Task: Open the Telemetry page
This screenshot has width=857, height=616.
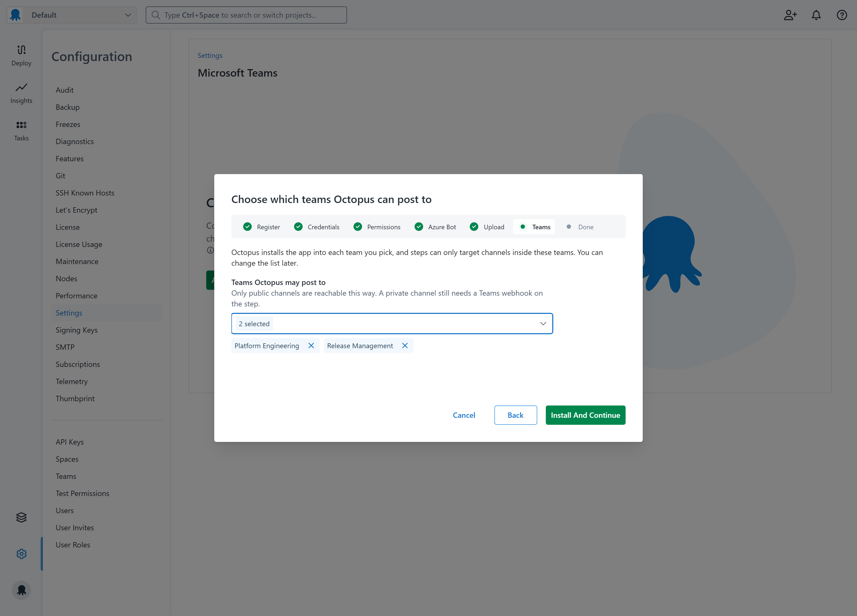Action: 72,381
